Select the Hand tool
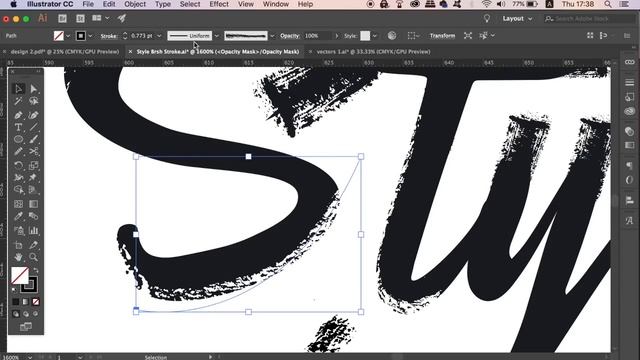Image resolution: width=640 pixels, height=360 pixels. coord(18,257)
